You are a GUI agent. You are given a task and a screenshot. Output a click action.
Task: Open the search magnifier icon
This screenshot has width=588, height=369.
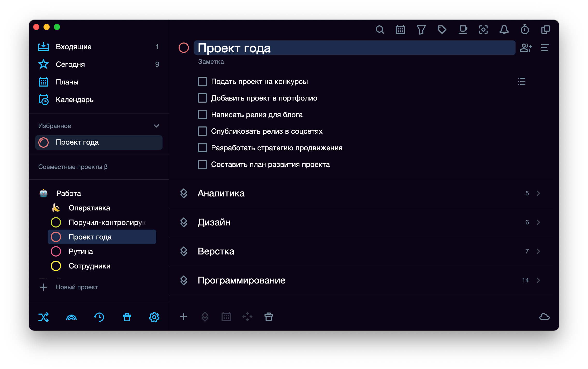(380, 30)
